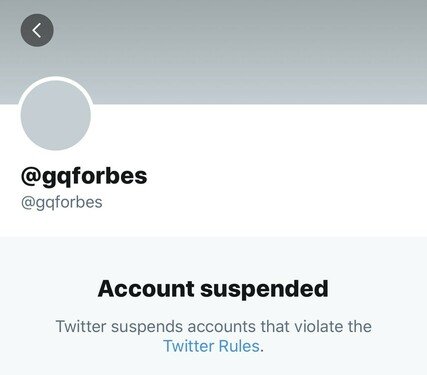
Task: Click the dark circular back button
Action: click(x=37, y=30)
